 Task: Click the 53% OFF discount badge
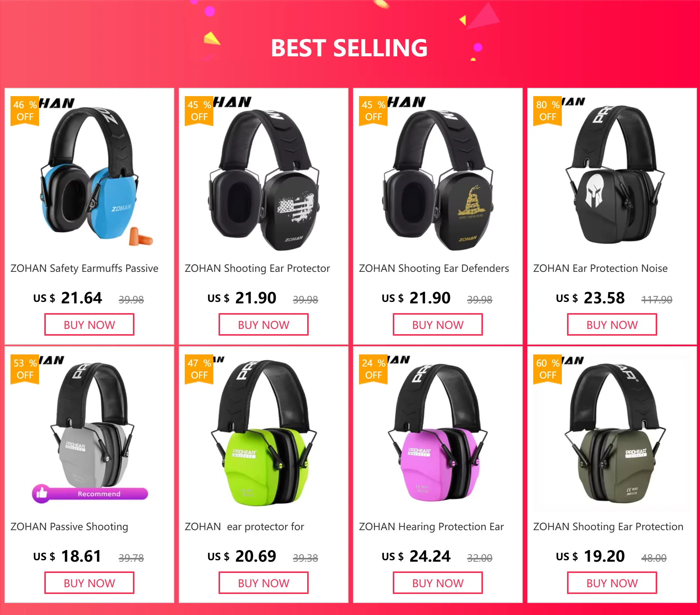point(25,369)
